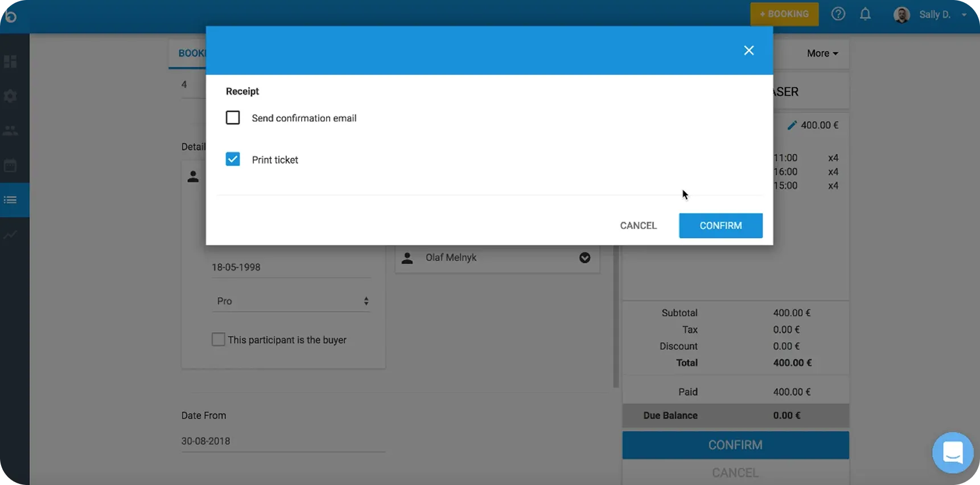Open the calendar icon in the sidebar
Image resolution: width=980 pixels, height=485 pixels.
tap(10, 166)
